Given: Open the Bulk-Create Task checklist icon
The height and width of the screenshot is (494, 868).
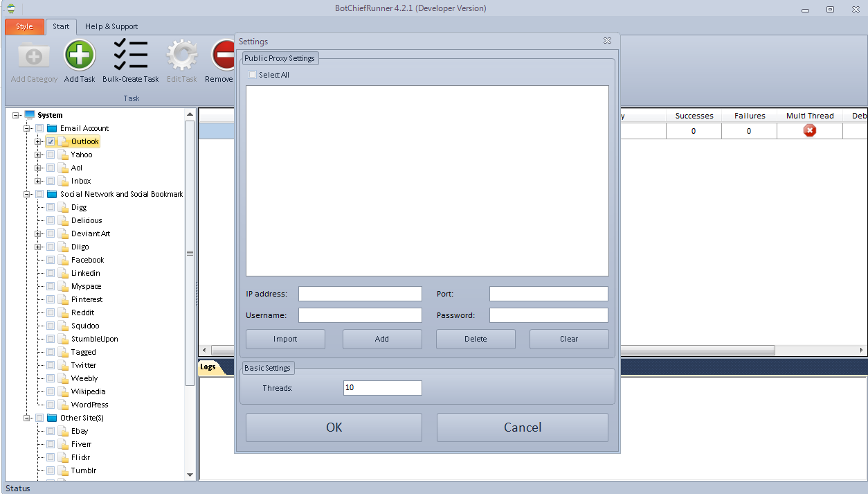Looking at the screenshot, I should pyautogui.click(x=130, y=55).
